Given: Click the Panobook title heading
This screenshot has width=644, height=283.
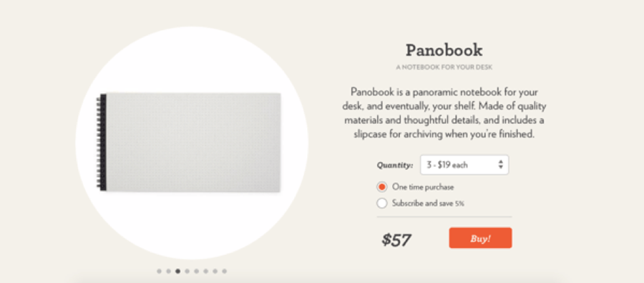Looking at the screenshot, I should click(444, 51).
